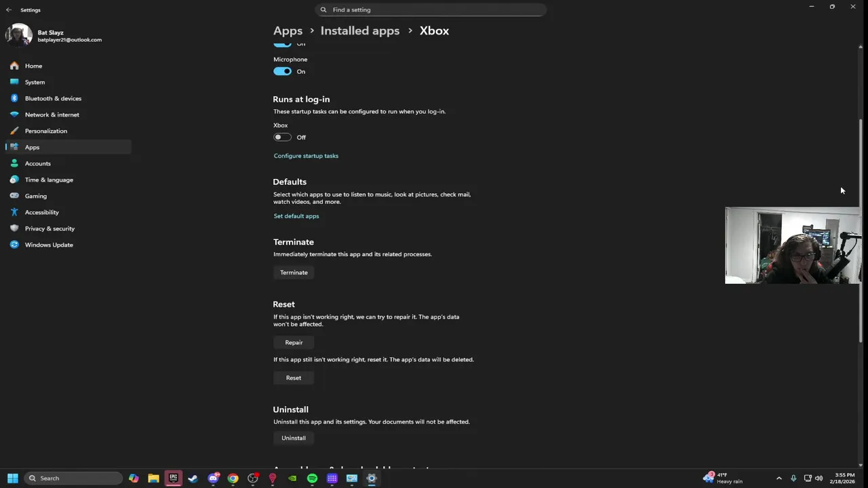Image resolution: width=868 pixels, height=488 pixels.
Task: Launch Copilot from the taskbar
Action: 134,478
